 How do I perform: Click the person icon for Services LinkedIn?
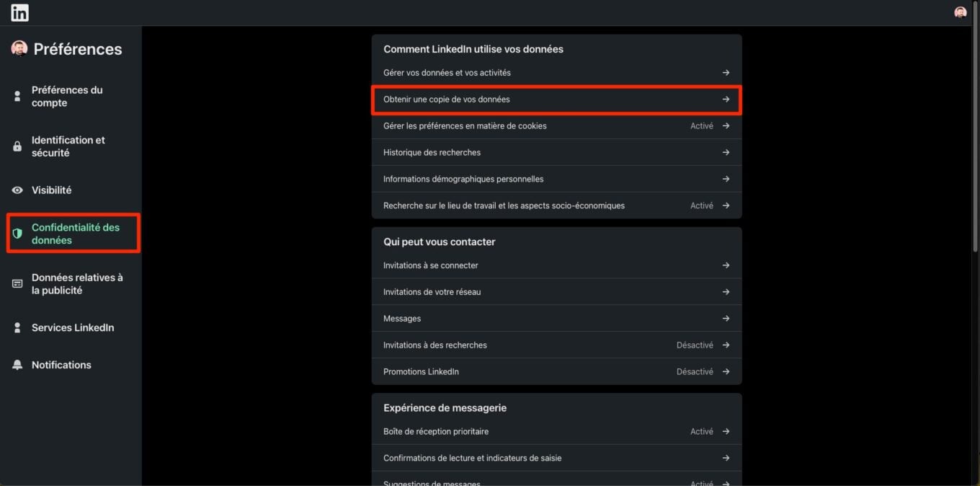tap(17, 327)
